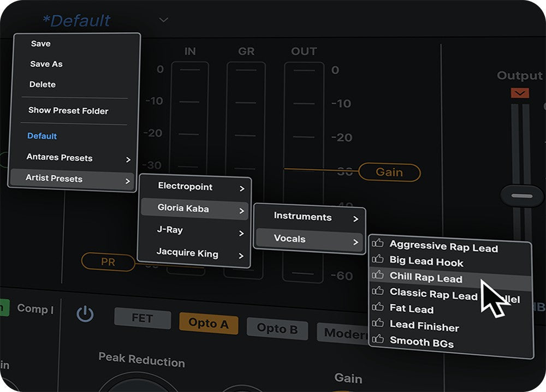The image size is (546, 392).
Task: Expand the Instruments submenu arrow
Action: click(x=355, y=219)
